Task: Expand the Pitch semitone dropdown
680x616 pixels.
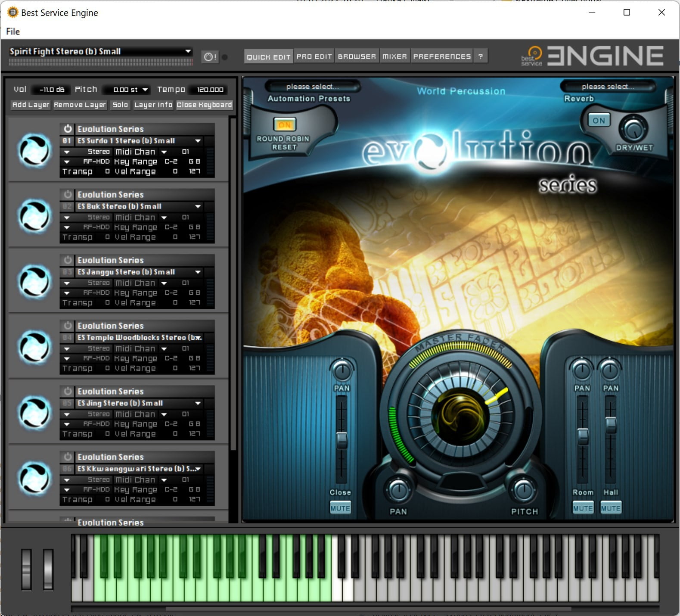Action: pyautogui.click(x=145, y=90)
